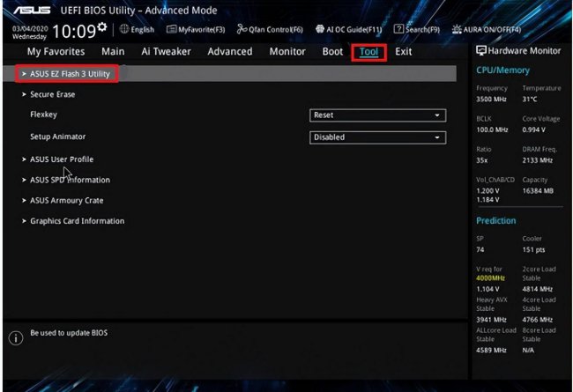Open Secure Erase submenu

point(52,94)
